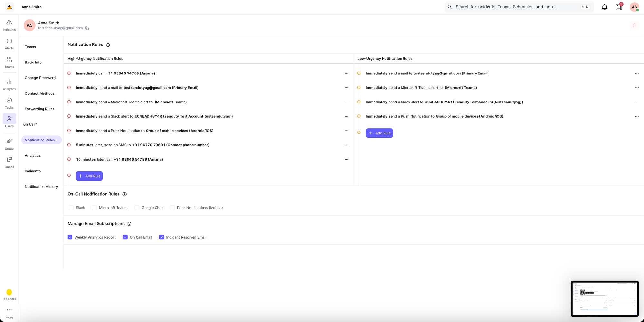Open the More sidebar menu
The height and width of the screenshot is (322, 644).
pyautogui.click(x=9, y=313)
